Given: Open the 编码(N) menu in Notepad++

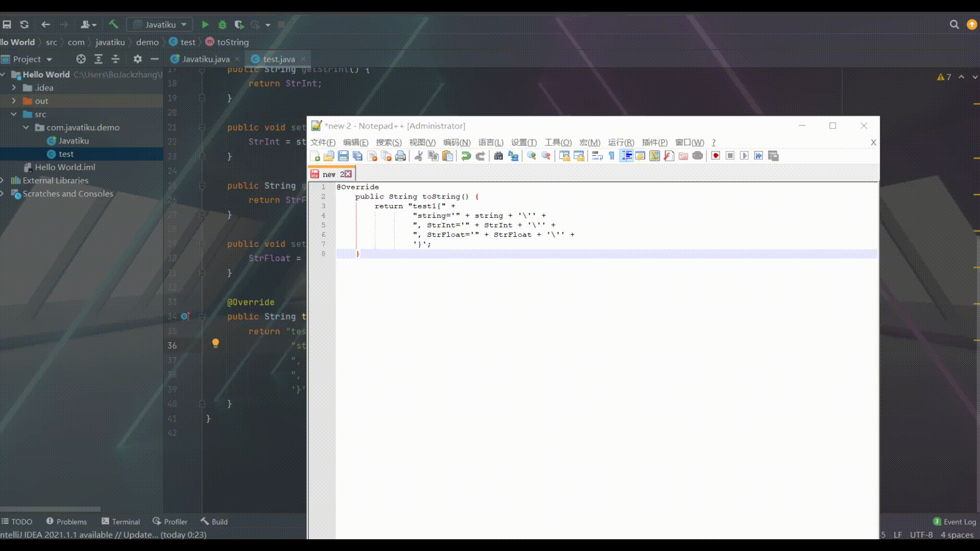Looking at the screenshot, I should (456, 142).
